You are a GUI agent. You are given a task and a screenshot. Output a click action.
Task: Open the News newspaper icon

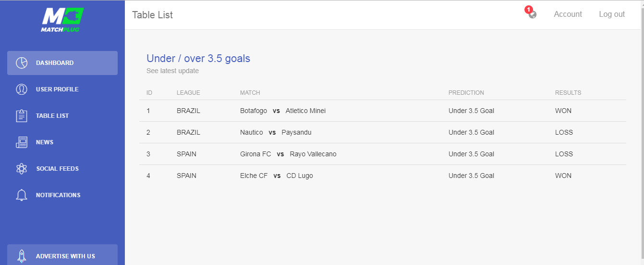click(x=21, y=142)
